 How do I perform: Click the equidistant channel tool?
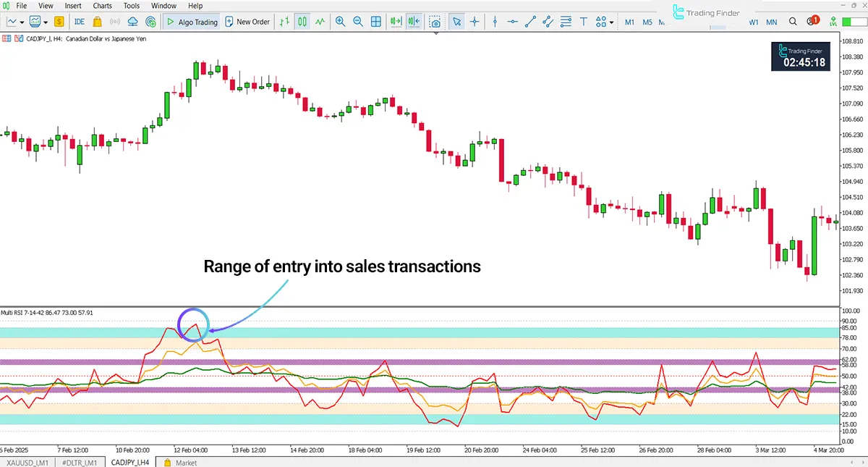coord(548,21)
